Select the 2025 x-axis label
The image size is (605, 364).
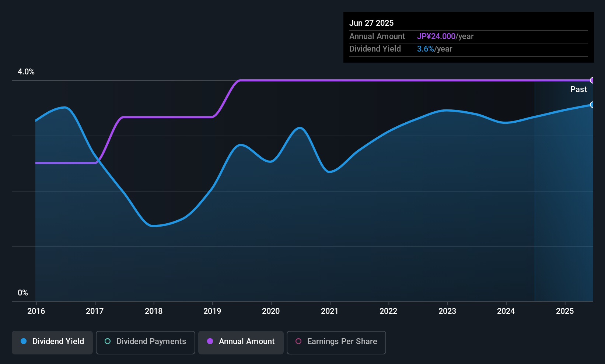coord(565,311)
